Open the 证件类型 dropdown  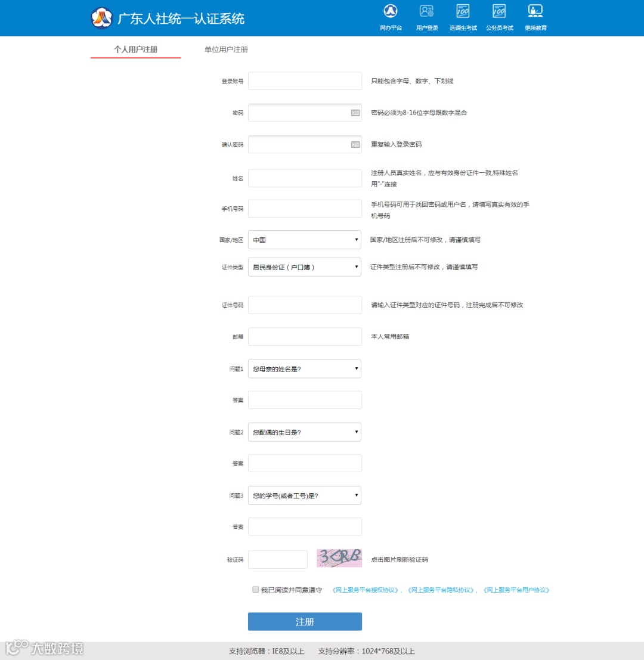click(x=305, y=267)
